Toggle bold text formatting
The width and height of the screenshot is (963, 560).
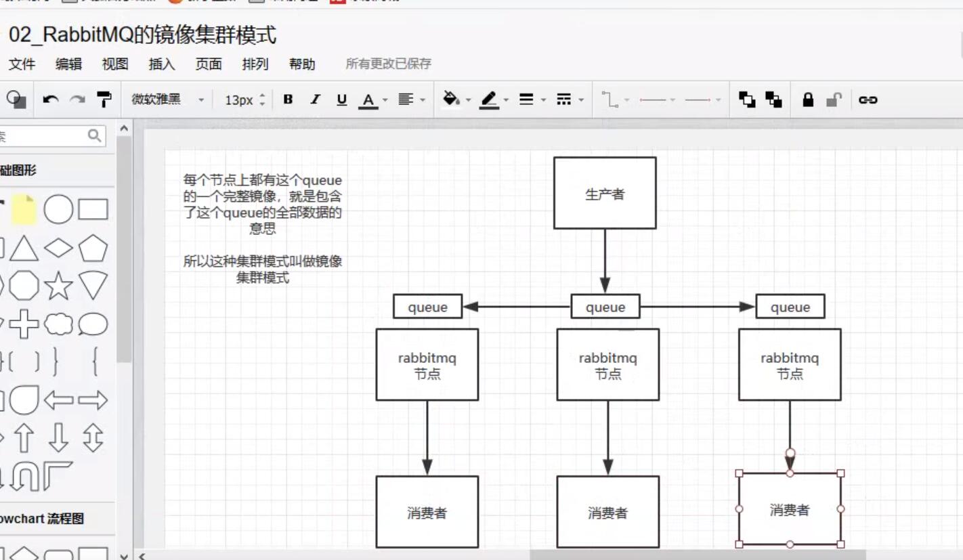tap(288, 100)
